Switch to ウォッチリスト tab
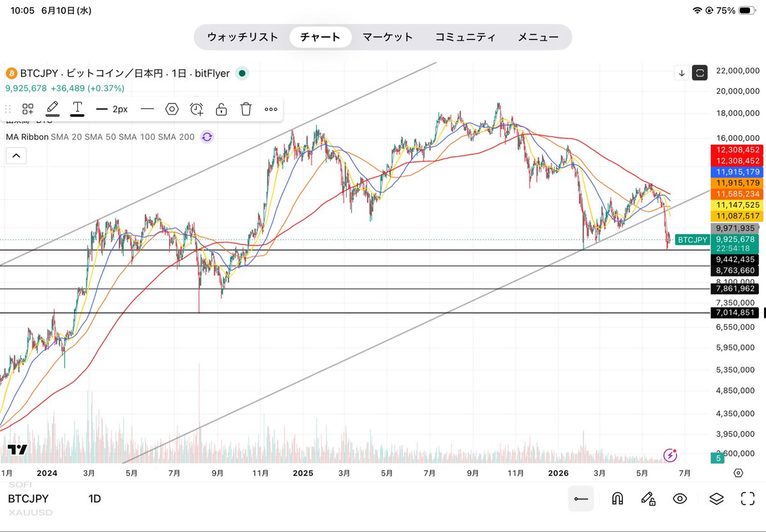This screenshot has width=766, height=532. (x=243, y=37)
